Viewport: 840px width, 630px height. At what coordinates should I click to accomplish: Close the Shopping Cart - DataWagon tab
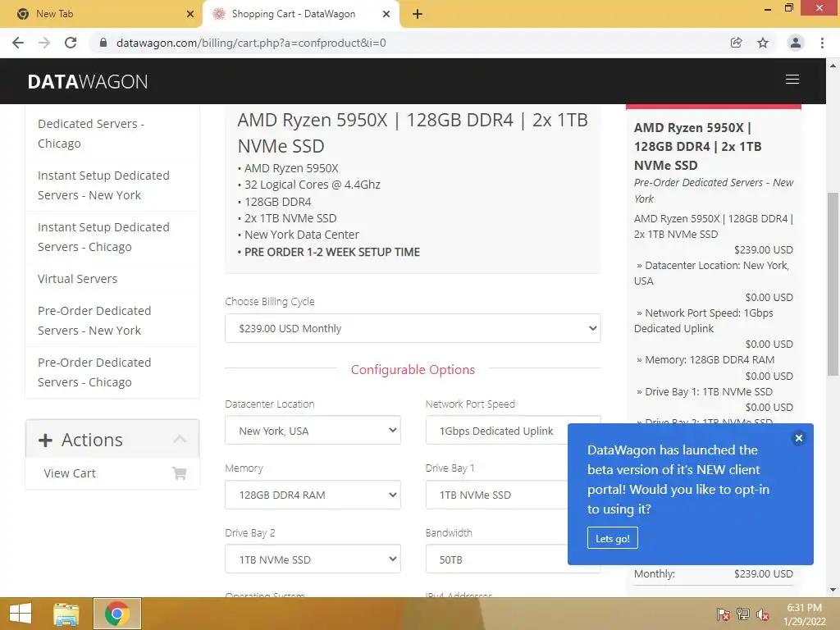click(x=386, y=14)
